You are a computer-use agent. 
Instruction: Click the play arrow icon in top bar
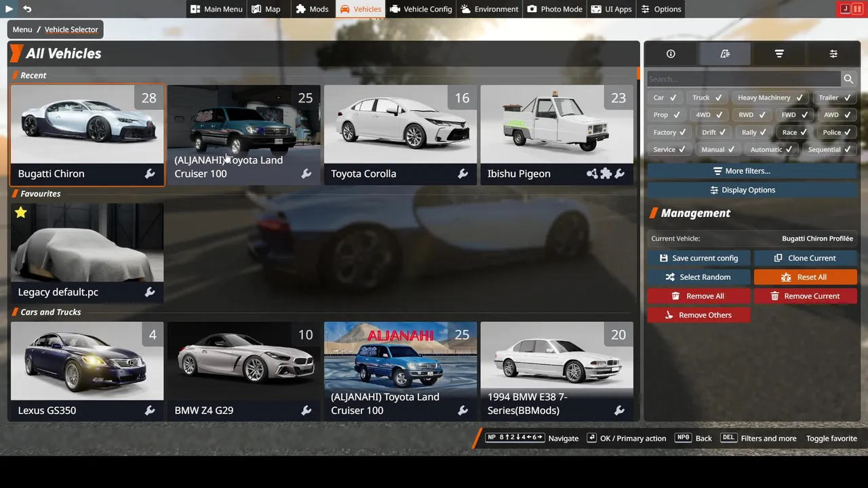[x=9, y=9]
